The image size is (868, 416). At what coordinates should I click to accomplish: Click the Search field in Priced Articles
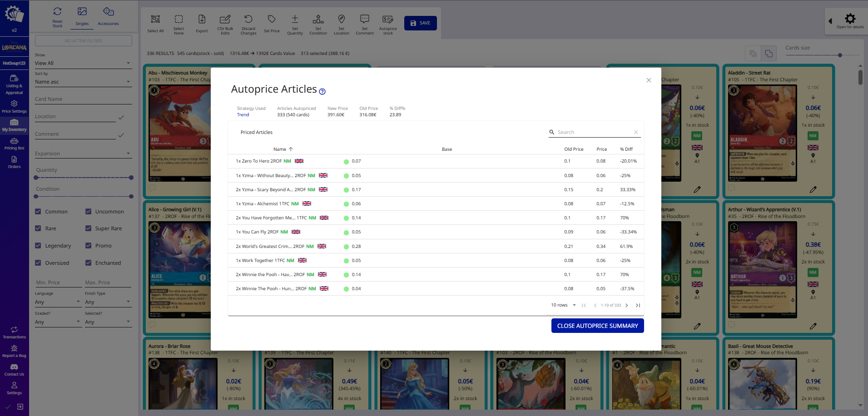pos(595,132)
